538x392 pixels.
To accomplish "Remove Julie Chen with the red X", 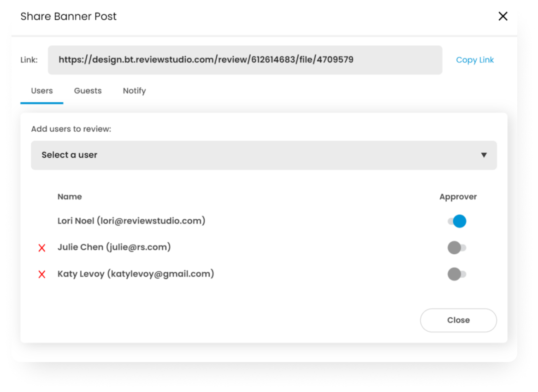I will pos(42,248).
